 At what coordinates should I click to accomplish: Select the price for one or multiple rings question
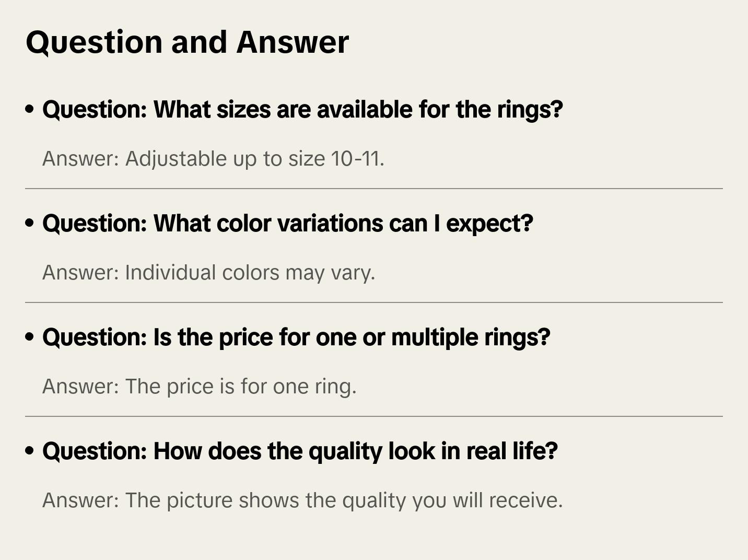coord(296,337)
